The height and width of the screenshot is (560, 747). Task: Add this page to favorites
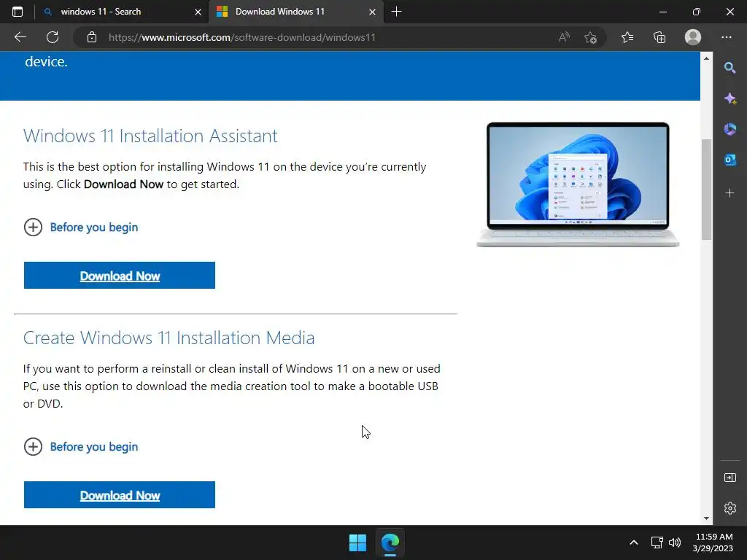pos(591,37)
